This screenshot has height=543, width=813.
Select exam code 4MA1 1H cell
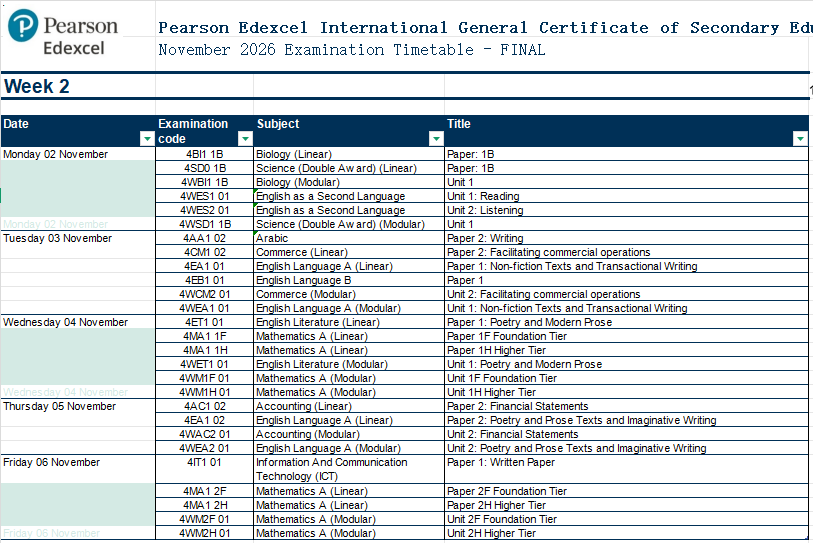(204, 350)
